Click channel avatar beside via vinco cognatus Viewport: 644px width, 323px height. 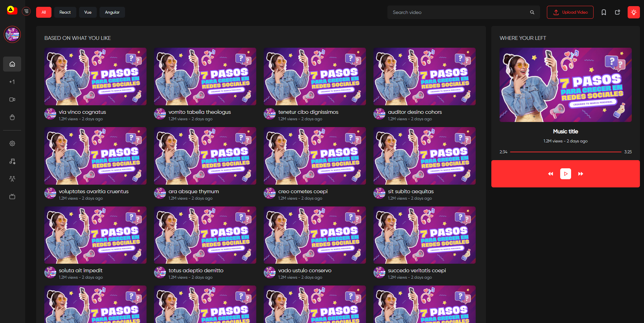tap(50, 114)
